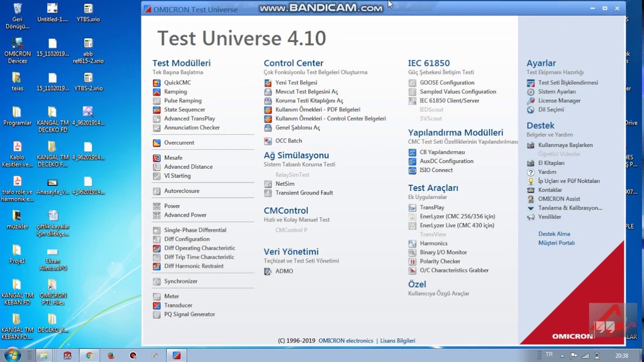Open Firefox from the taskbar

point(111,355)
